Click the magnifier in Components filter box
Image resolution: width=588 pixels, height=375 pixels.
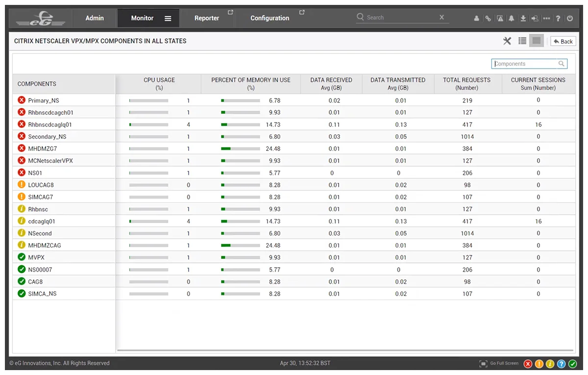[561, 64]
